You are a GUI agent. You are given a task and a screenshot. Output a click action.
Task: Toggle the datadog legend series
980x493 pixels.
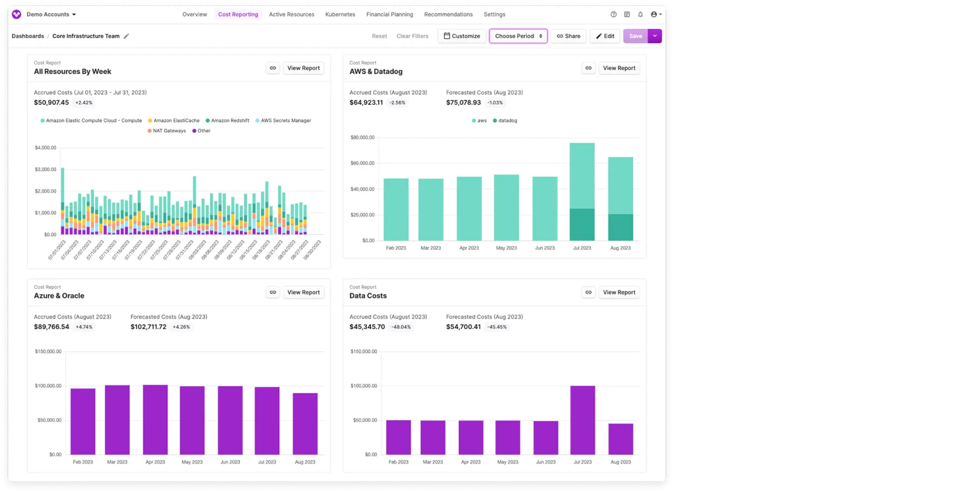(507, 121)
